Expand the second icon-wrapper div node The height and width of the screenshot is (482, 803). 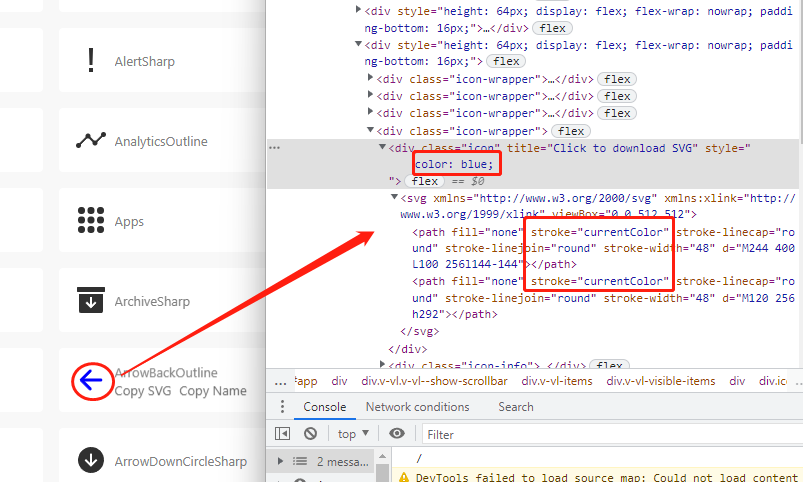(x=370, y=95)
